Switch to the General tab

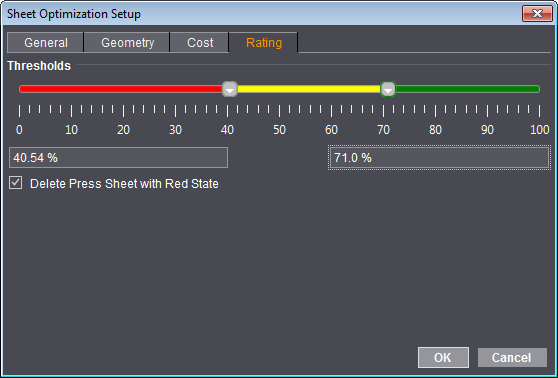pyautogui.click(x=46, y=42)
